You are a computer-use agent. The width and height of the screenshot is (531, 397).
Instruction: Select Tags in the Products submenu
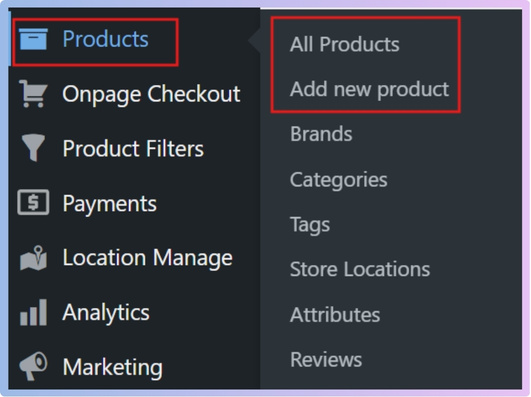point(310,225)
